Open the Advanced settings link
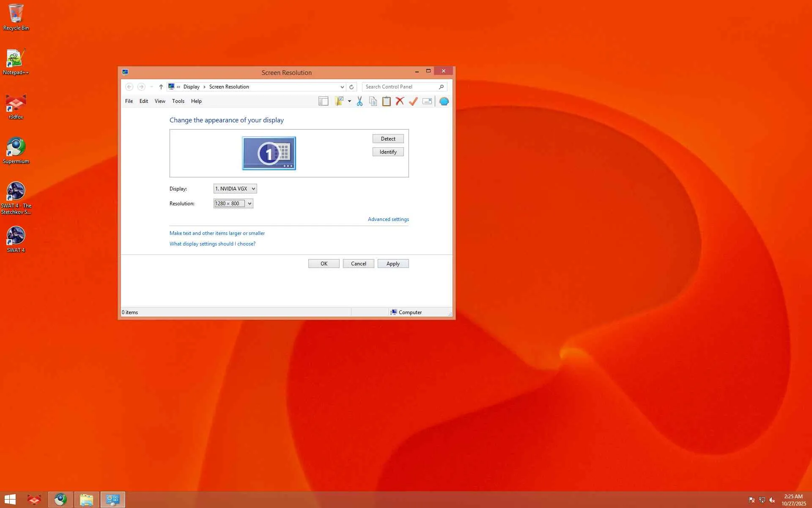812x508 pixels. pos(388,219)
